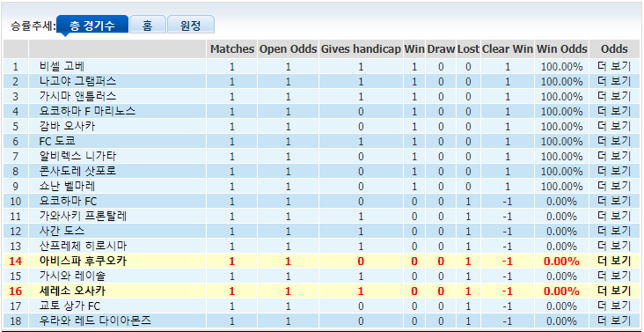The height and width of the screenshot is (332, 644).
Task: Open 더 보기 for 세레소 오사카
Action: 614,291
